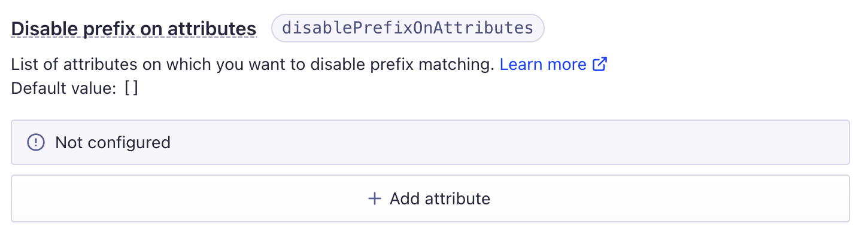Click the words prefix matching in the description

coord(432,65)
